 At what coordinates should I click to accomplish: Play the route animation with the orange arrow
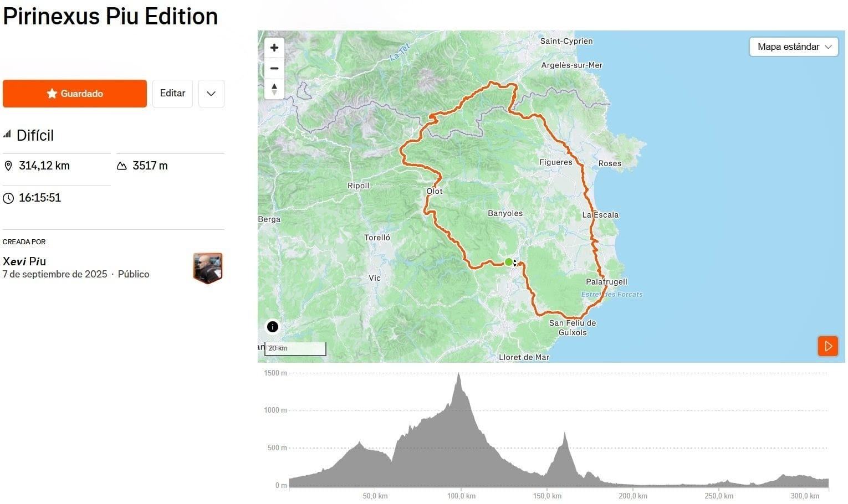828,346
